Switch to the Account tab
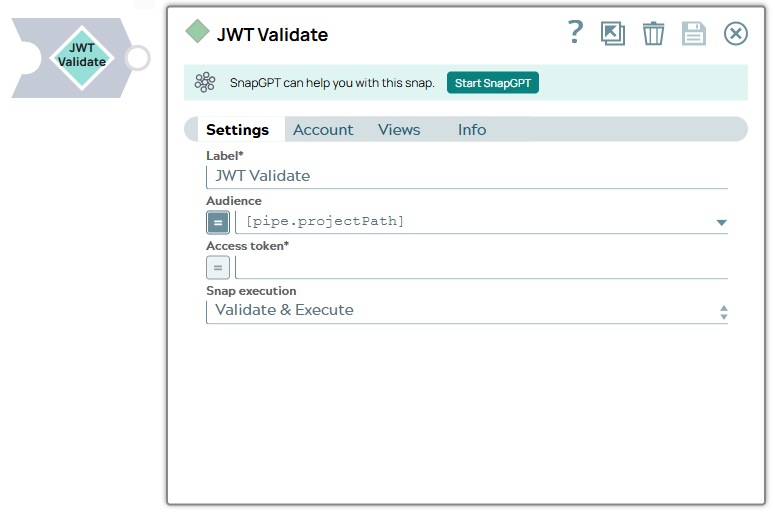Image resolution: width=775 pixels, height=516 pixels. 323,130
